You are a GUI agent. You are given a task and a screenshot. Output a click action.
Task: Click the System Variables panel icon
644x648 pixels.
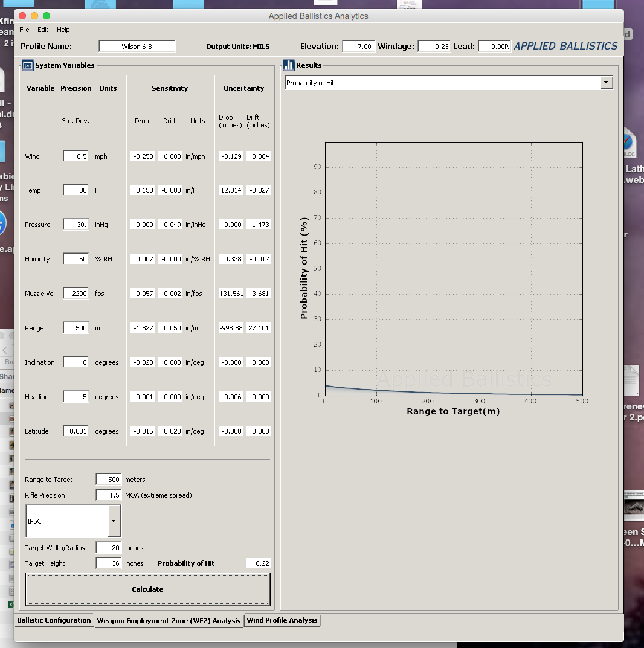coord(28,65)
